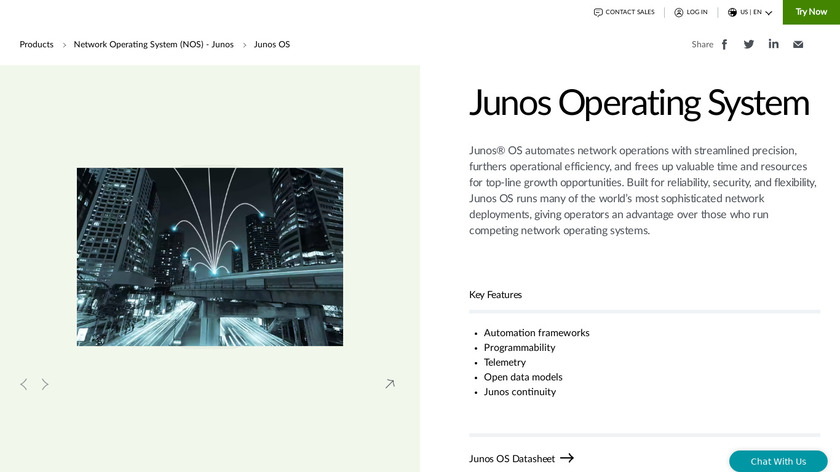The height and width of the screenshot is (472, 840).
Task: Click the LOG IN text link
Action: coord(697,12)
